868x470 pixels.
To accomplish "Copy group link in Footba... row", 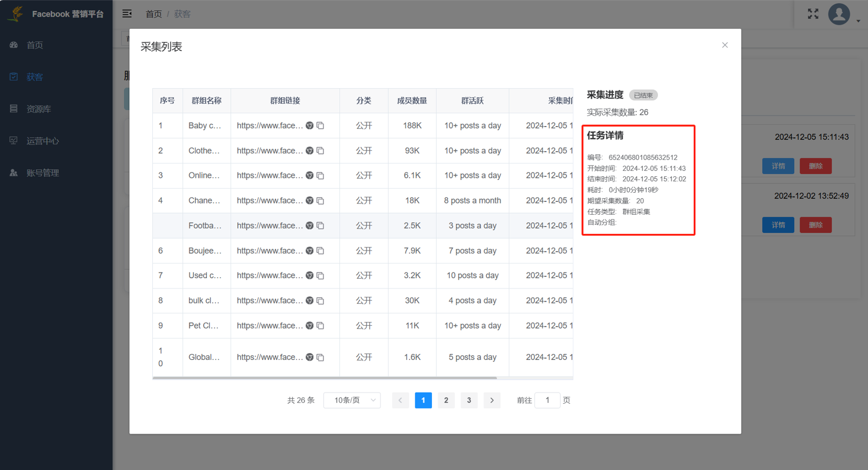I will 320,225.
